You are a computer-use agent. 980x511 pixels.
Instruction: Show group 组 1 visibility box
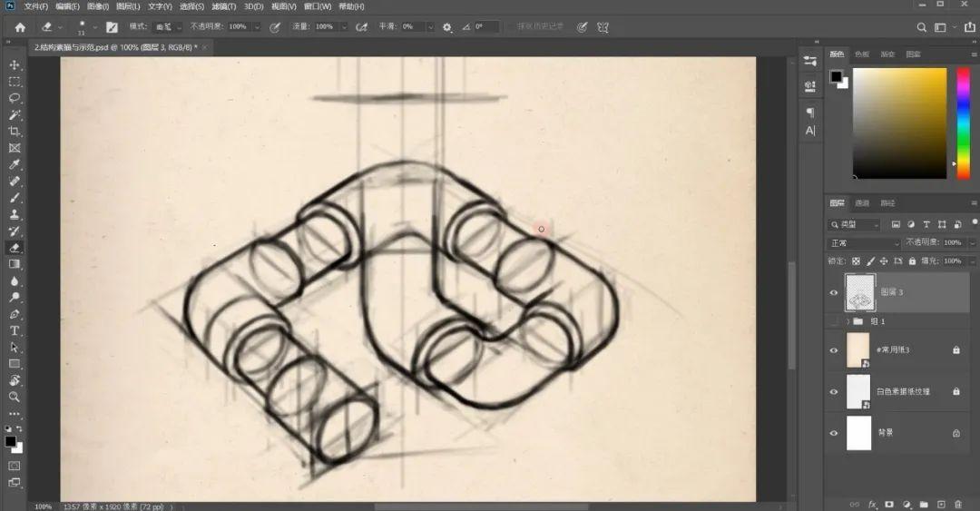point(834,321)
